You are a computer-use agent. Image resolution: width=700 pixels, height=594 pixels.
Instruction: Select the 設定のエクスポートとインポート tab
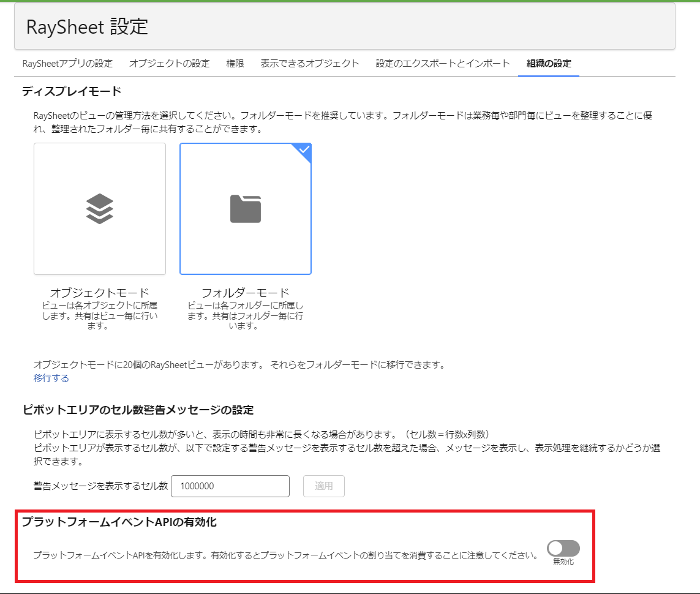(x=443, y=64)
